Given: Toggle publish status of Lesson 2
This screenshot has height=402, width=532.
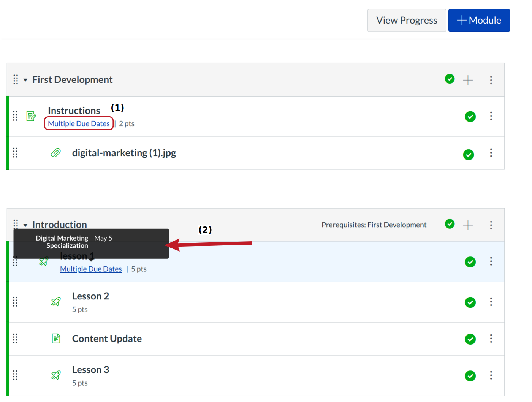Looking at the screenshot, I should click(x=470, y=302).
